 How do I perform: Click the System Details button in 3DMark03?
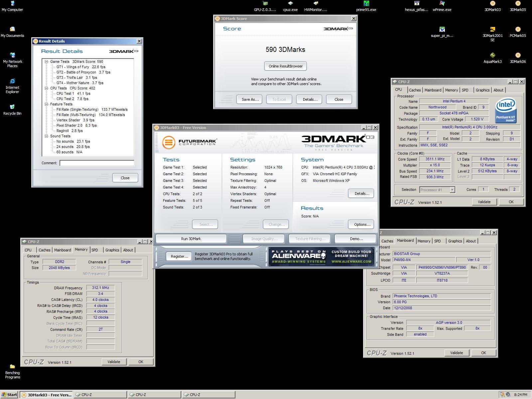[x=362, y=194]
